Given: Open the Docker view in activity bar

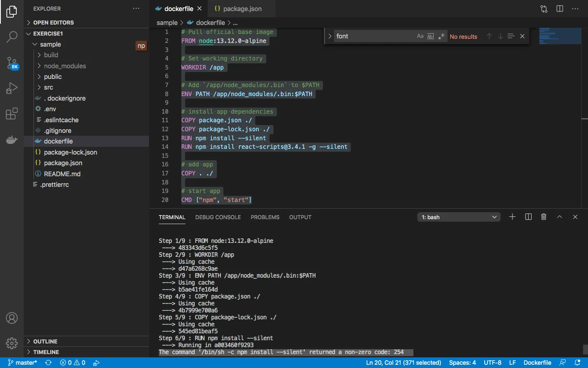Looking at the screenshot, I should tap(12, 140).
